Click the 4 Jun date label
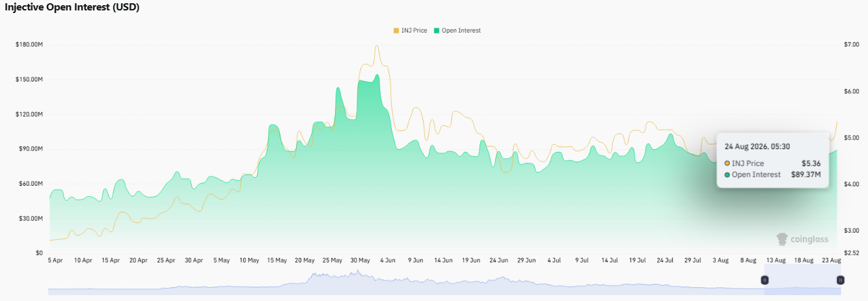Screen dimensions: 868x301 click(387, 261)
